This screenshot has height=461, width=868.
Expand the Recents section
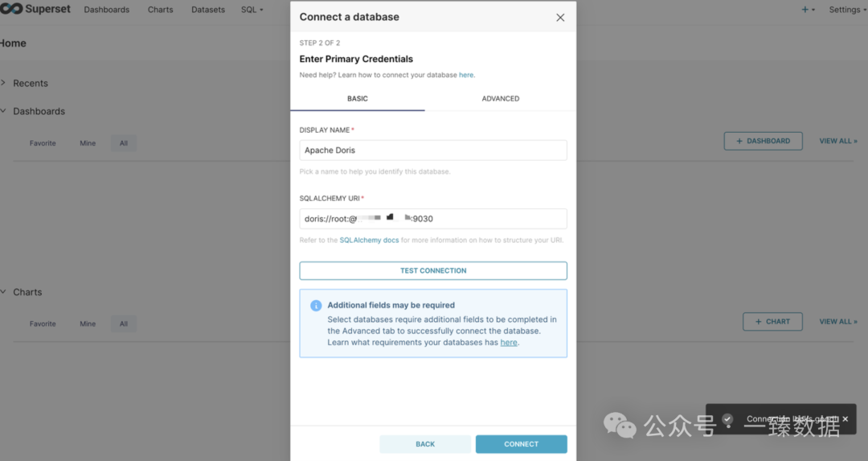[4, 83]
